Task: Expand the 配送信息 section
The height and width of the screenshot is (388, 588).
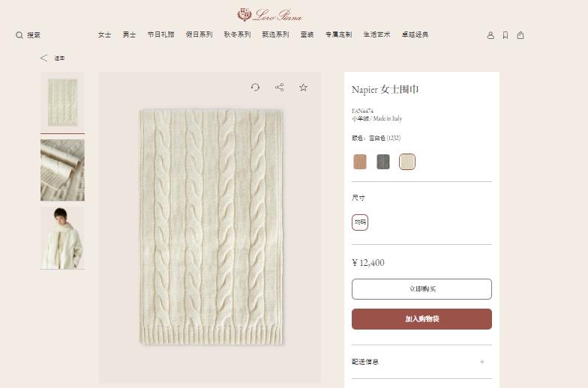Action: (x=481, y=362)
